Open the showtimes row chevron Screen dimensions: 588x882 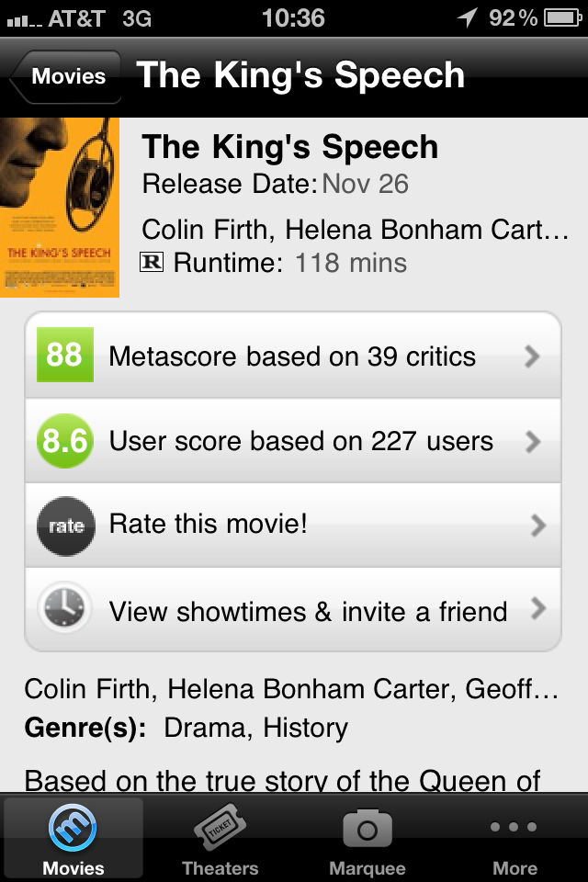point(537,609)
